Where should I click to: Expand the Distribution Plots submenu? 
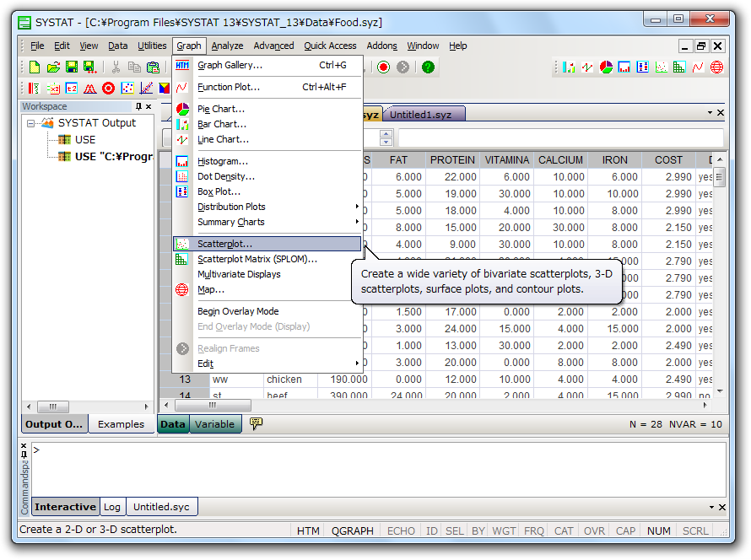(x=357, y=207)
